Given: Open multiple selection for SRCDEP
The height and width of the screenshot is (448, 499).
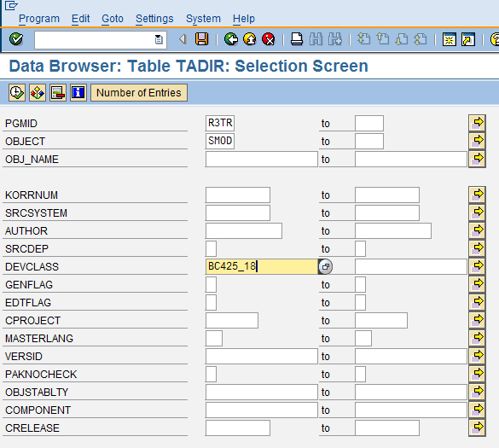Looking at the screenshot, I should click(477, 248).
